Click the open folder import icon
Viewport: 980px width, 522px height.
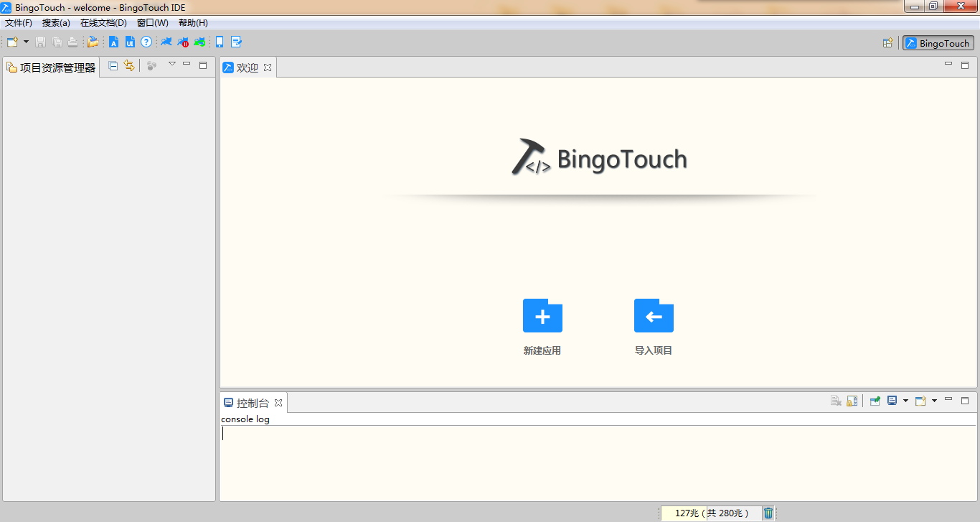[93, 42]
